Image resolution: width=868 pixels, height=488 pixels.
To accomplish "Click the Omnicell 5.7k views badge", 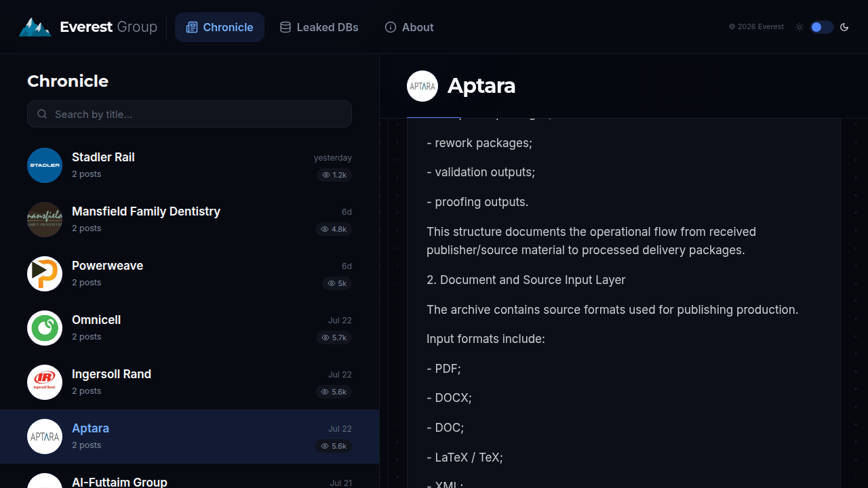I will (334, 338).
